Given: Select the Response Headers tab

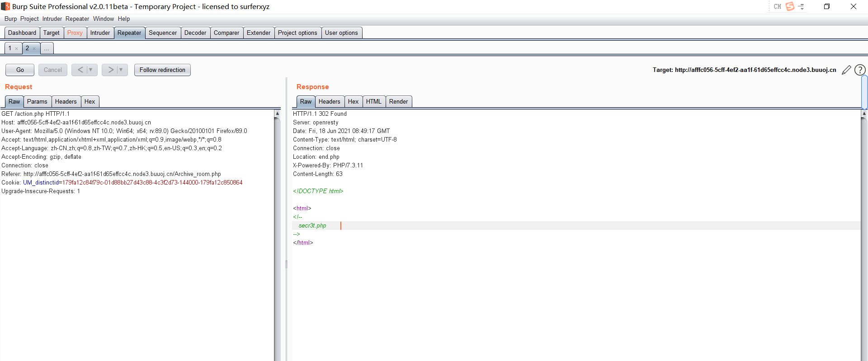Looking at the screenshot, I should [x=330, y=101].
